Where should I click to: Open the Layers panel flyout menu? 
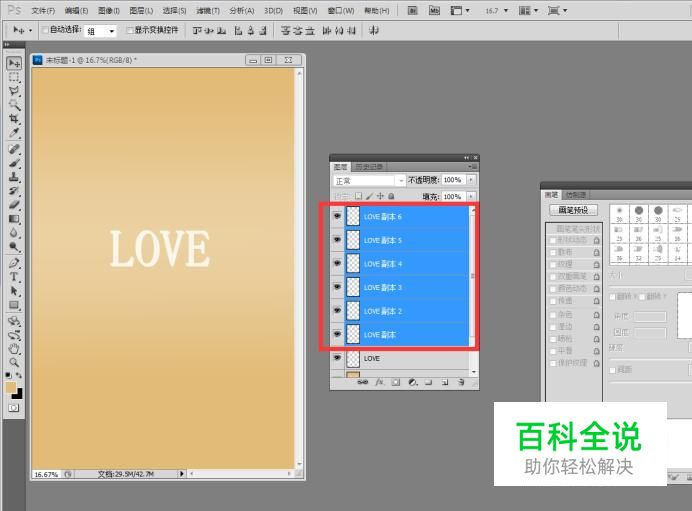(473, 167)
